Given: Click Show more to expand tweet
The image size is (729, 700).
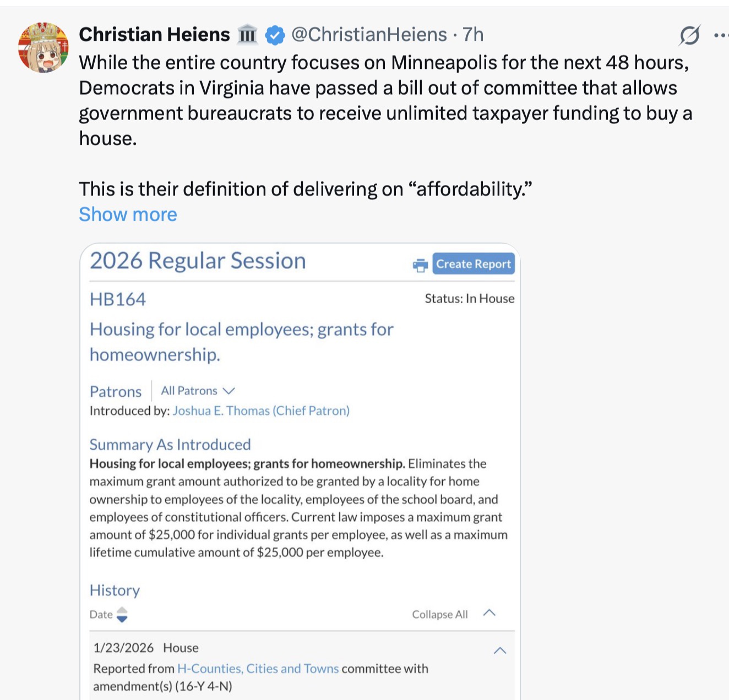Looking at the screenshot, I should (x=128, y=214).
